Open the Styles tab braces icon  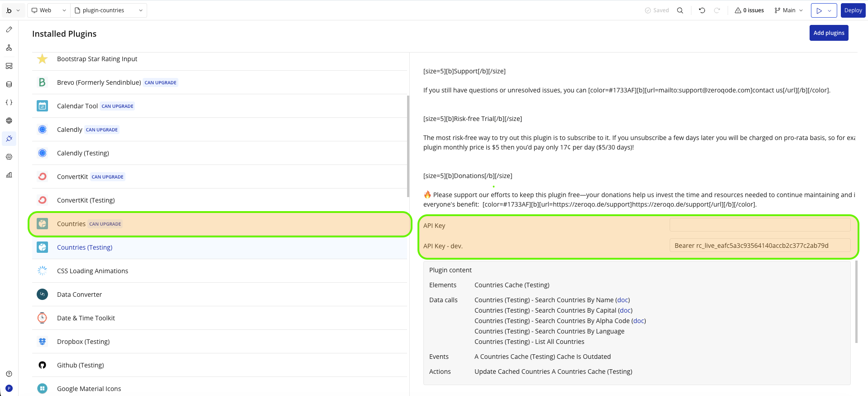(x=9, y=102)
